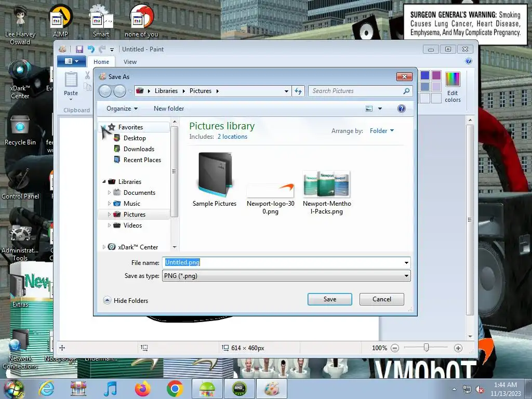Collapse the Libraries tree node
The width and height of the screenshot is (532, 399).
(104, 181)
